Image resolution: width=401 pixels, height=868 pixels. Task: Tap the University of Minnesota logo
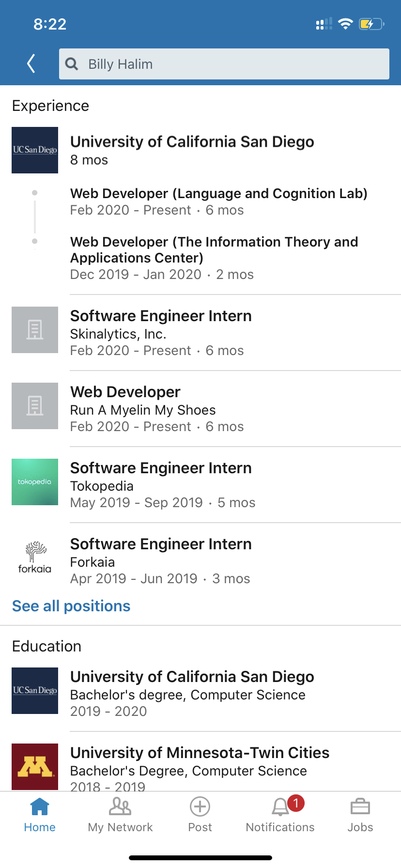tap(35, 766)
